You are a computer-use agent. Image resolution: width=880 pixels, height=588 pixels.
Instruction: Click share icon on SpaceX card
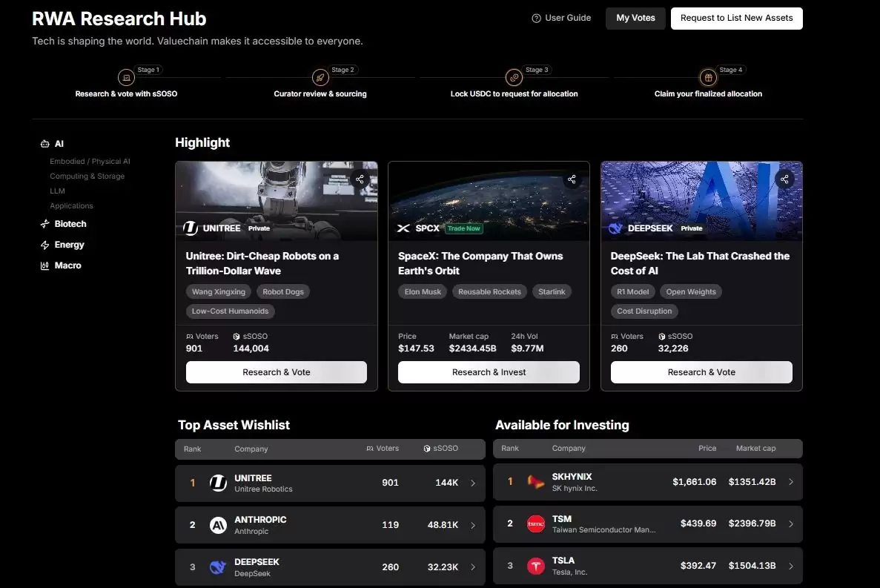tap(572, 179)
